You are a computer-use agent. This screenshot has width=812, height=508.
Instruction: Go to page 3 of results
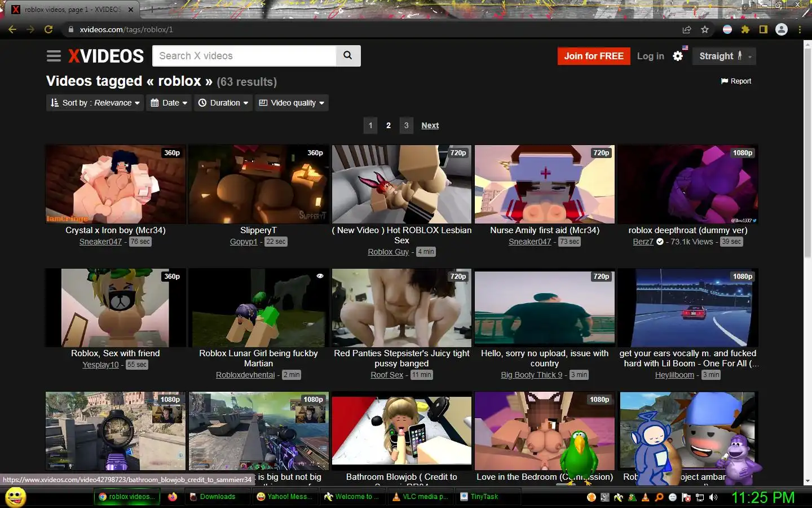[407, 125]
